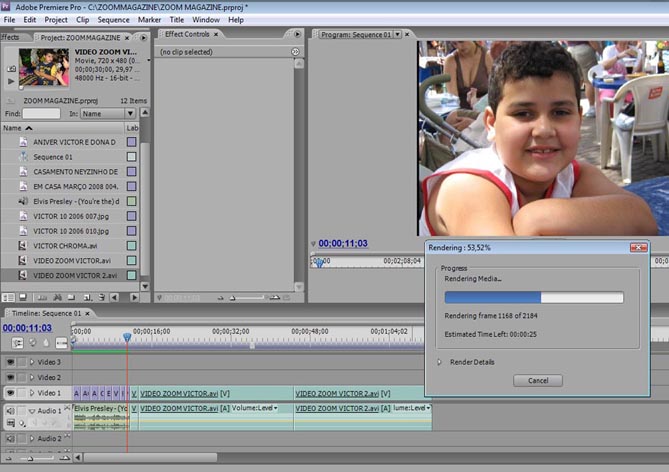Open the Sequence menu
Viewport: 669px width, 472px height.
(x=113, y=19)
